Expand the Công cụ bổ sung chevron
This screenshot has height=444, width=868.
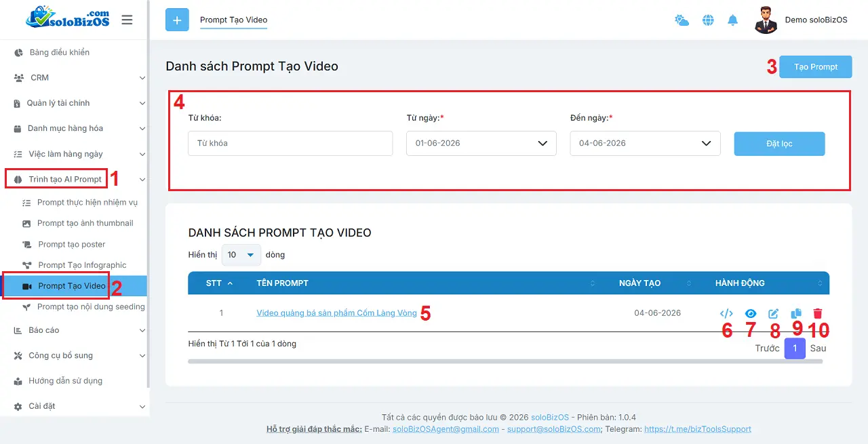coord(142,356)
